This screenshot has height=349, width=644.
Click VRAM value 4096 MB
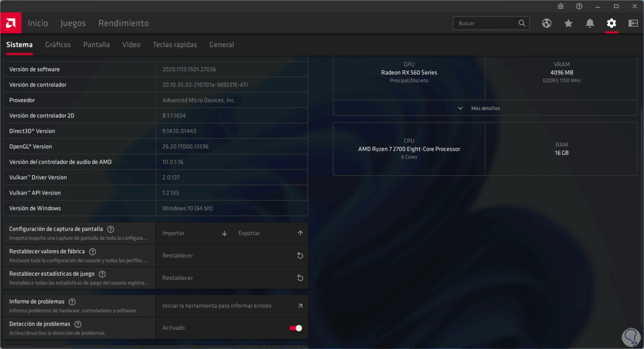(x=562, y=73)
